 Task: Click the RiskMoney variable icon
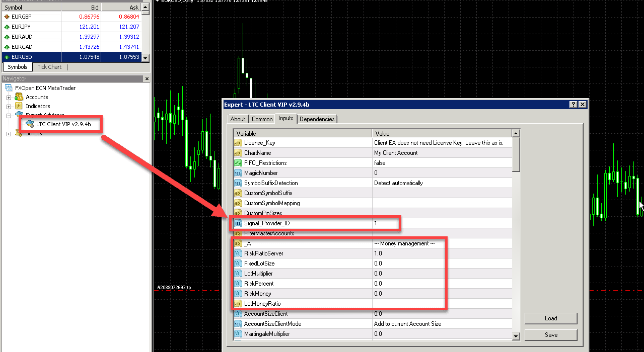point(238,294)
